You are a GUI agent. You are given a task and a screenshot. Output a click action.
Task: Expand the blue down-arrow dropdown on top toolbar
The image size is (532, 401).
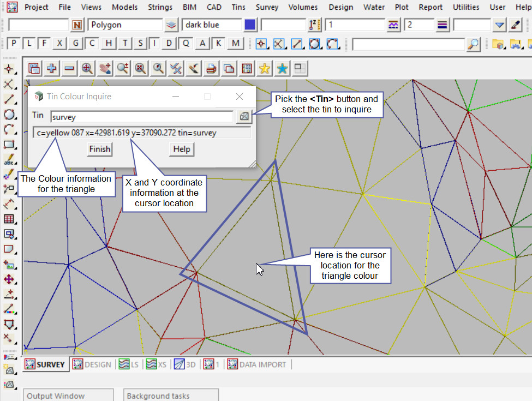click(499, 25)
